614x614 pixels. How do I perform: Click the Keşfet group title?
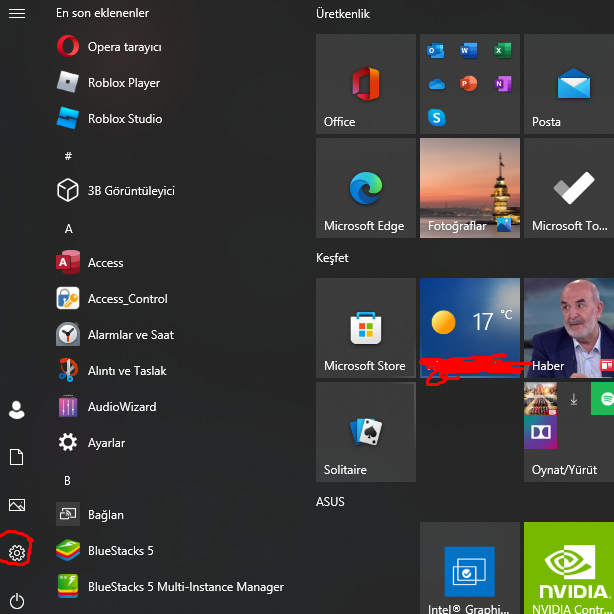coord(332,258)
